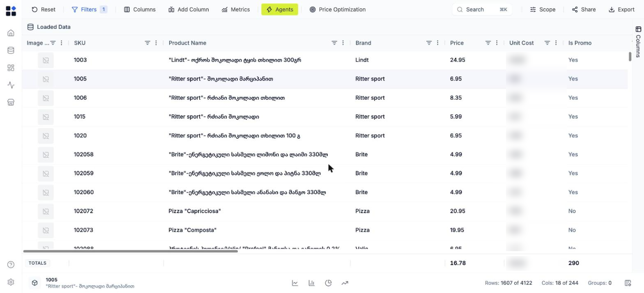The height and width of the screenshot is (293, 644).
Task: Open the database icon in the sidebar
Action: pos(11,50)
